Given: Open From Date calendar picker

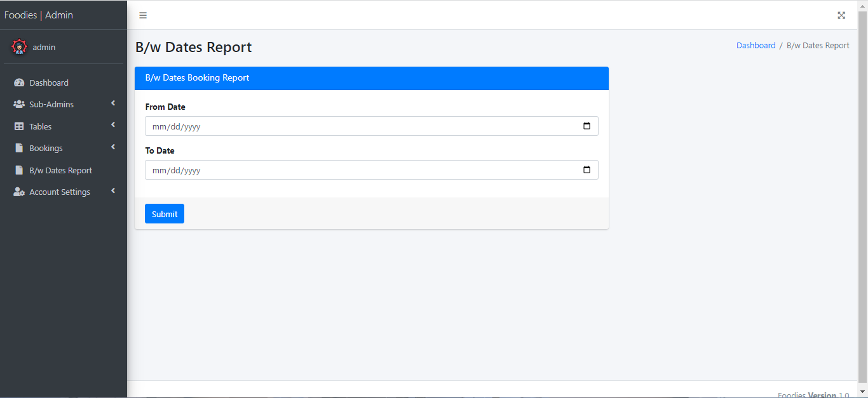Looking at the screenshot, I should tap(587, 126).
